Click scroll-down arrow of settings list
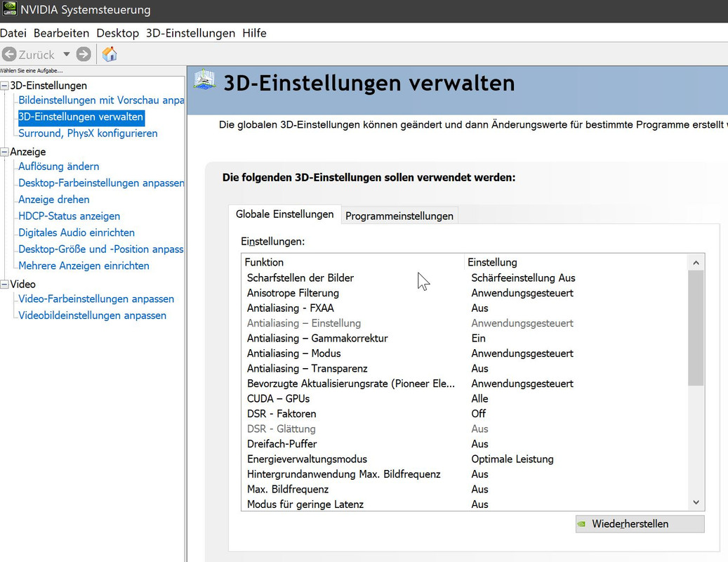This screenshot has width=728, height=562. (696, 502)
